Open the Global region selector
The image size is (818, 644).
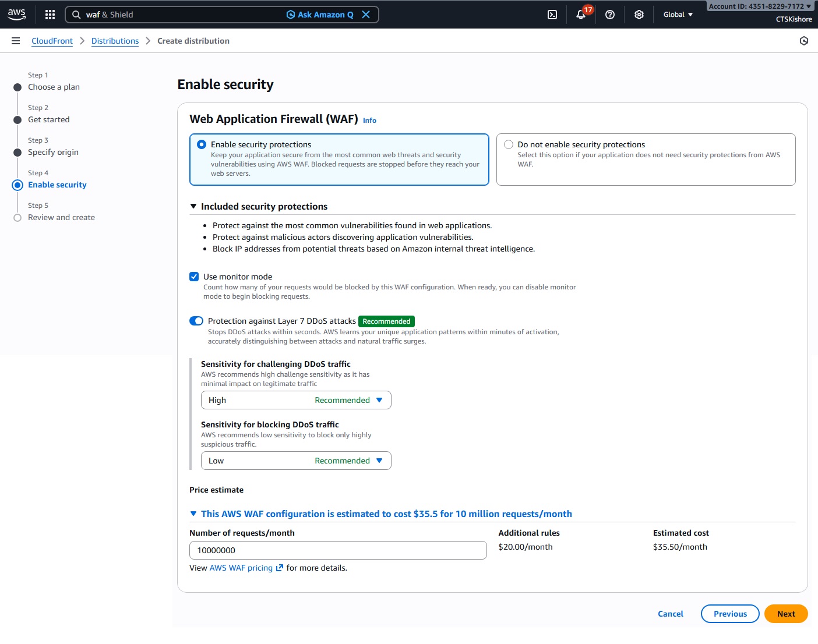(x=678, y=15)
